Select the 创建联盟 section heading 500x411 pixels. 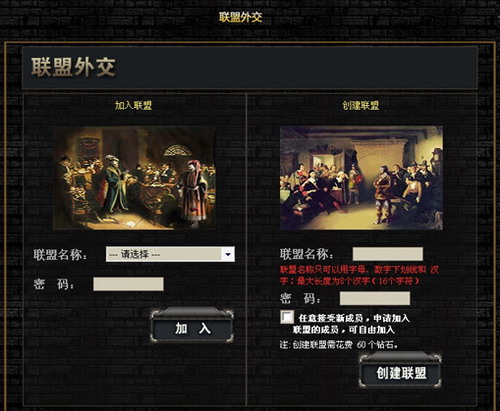[x=361, y=106]
